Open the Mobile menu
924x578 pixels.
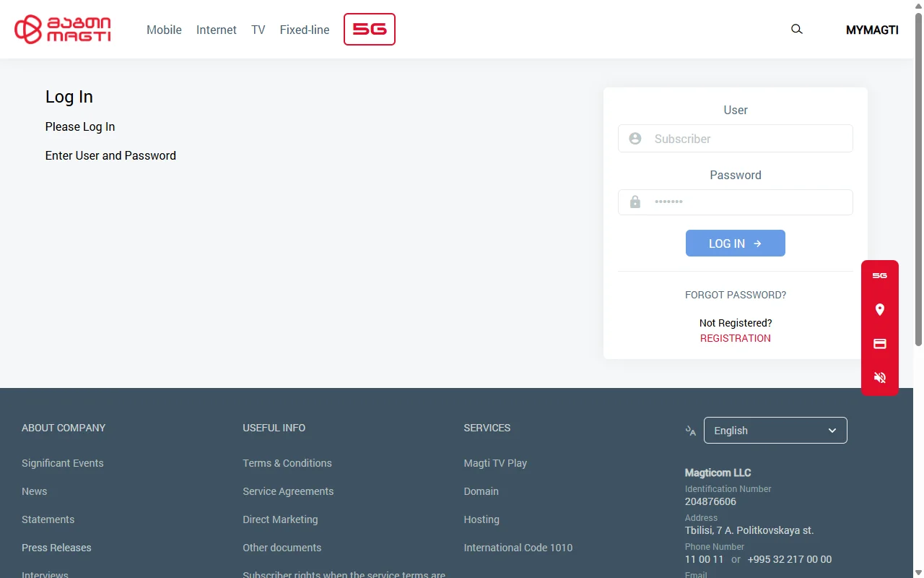tap(164, 30)
